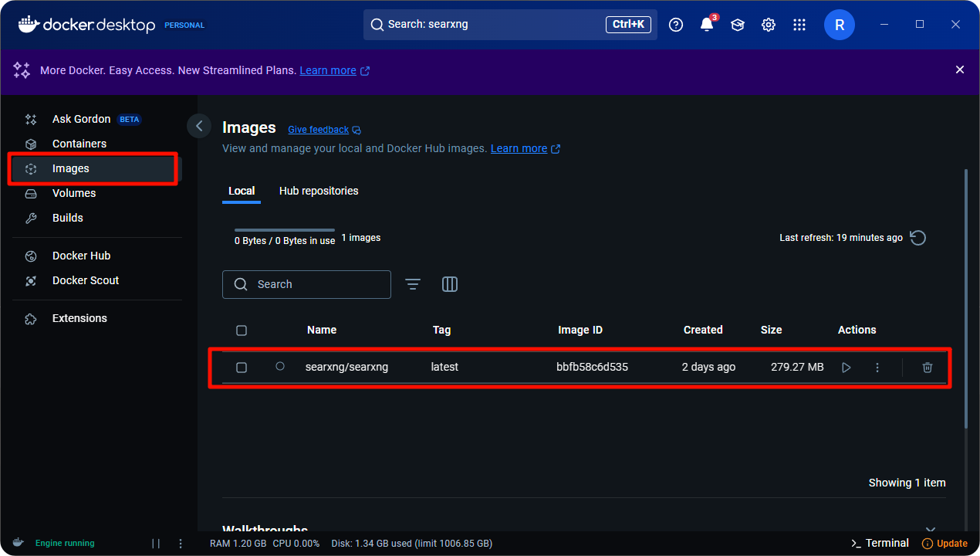The width and height of the screenshot is (980, 556).
Task: Click the Give feedback link
Action: coord(318,130)
